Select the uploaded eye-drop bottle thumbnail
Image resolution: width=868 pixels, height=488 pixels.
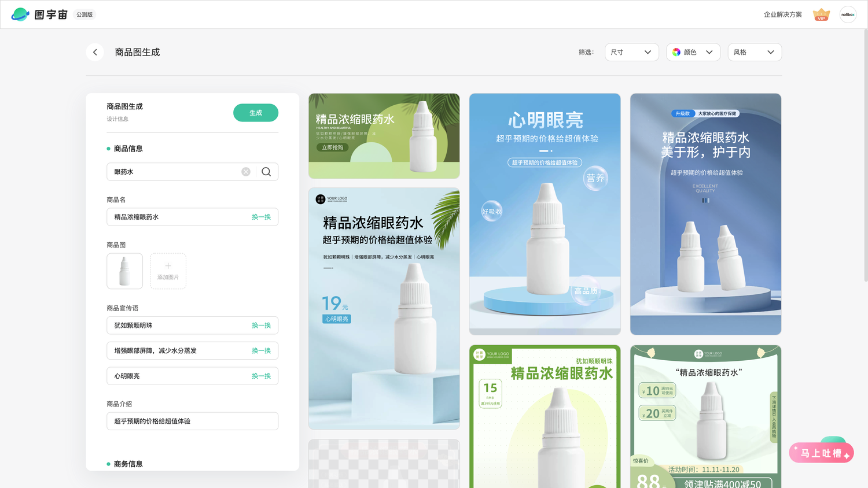124,271
